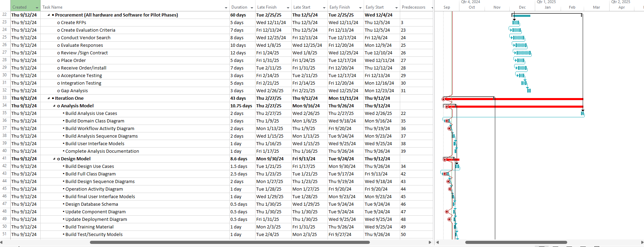Select the Build Workflow Activity Diagram task
644x247 pixels.
100,129
